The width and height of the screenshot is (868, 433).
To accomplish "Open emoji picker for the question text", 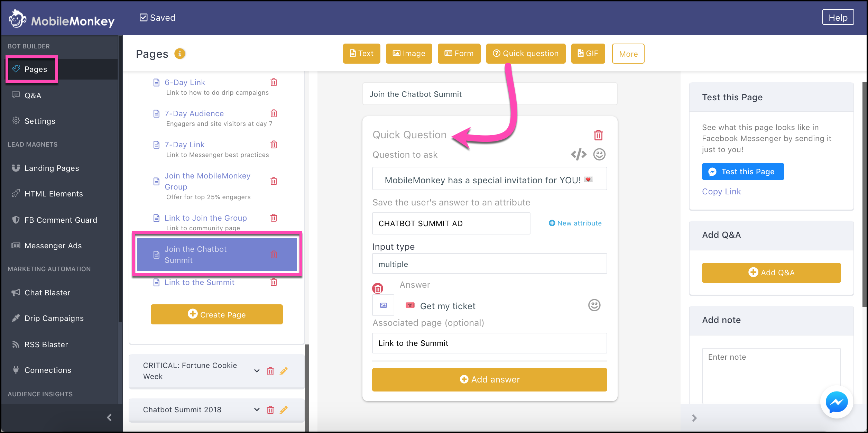I will pos(599,155).
